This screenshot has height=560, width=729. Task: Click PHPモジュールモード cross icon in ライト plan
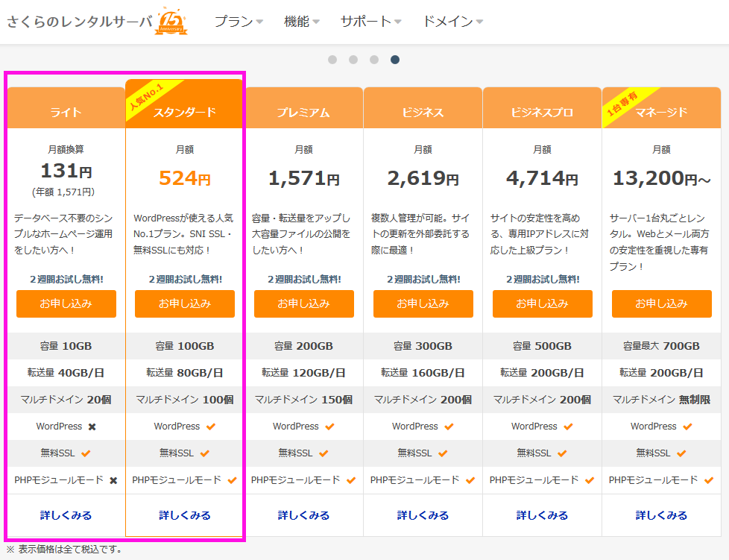pos(113,481)
